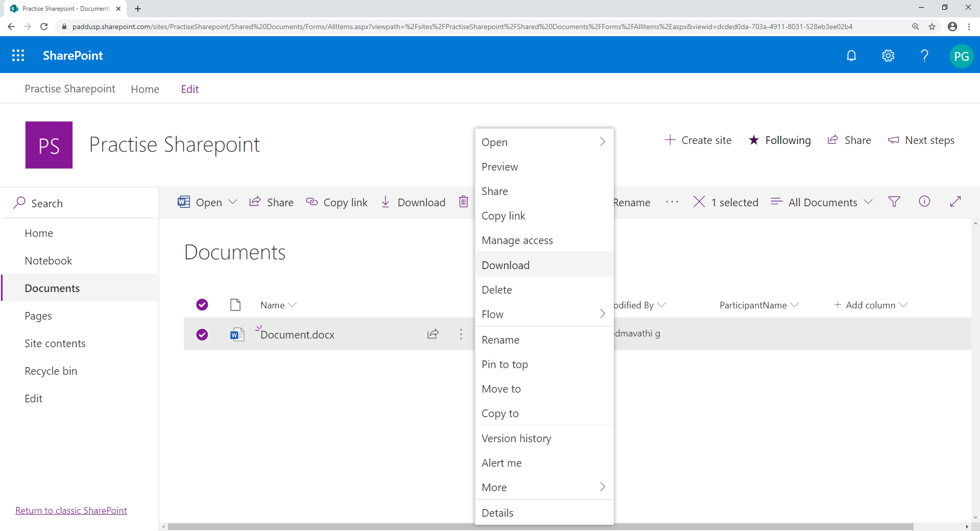980x531 pixels.
Task: Deselect the Document.docx row checkbox
Action: 202,334
